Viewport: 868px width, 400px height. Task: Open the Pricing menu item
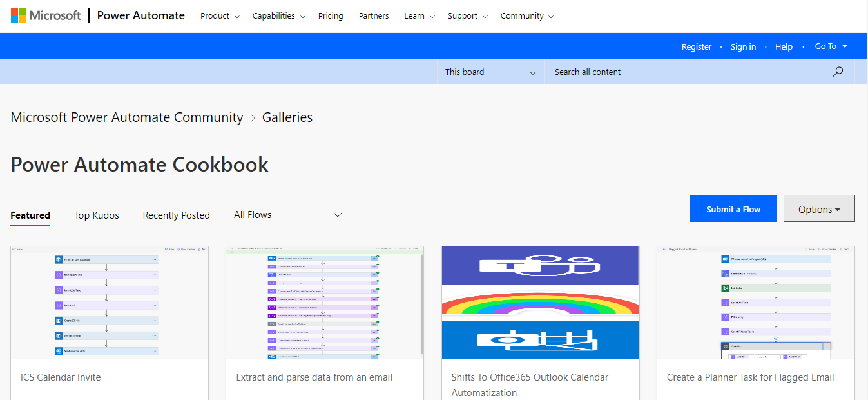(331, 15)
